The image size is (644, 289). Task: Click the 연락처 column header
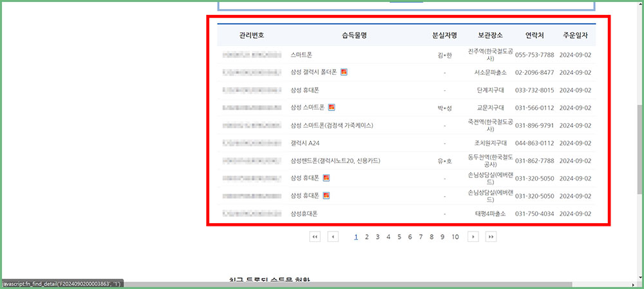535,35
